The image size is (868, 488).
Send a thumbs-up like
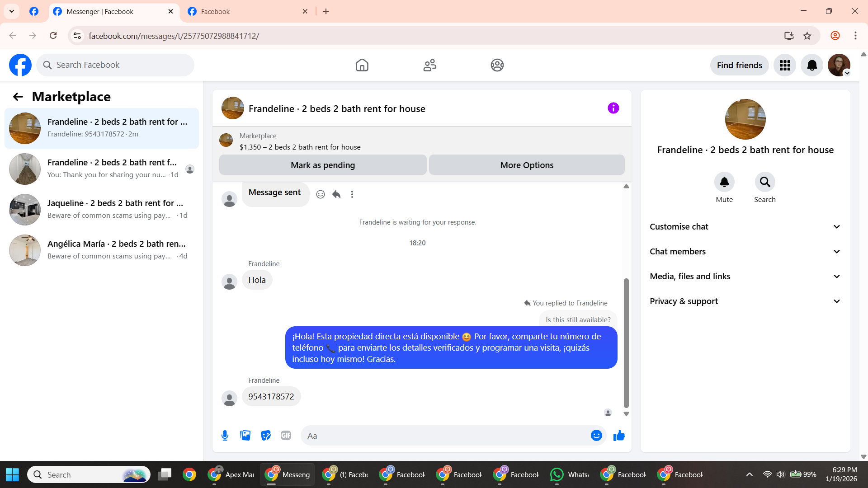coord(619,436)
